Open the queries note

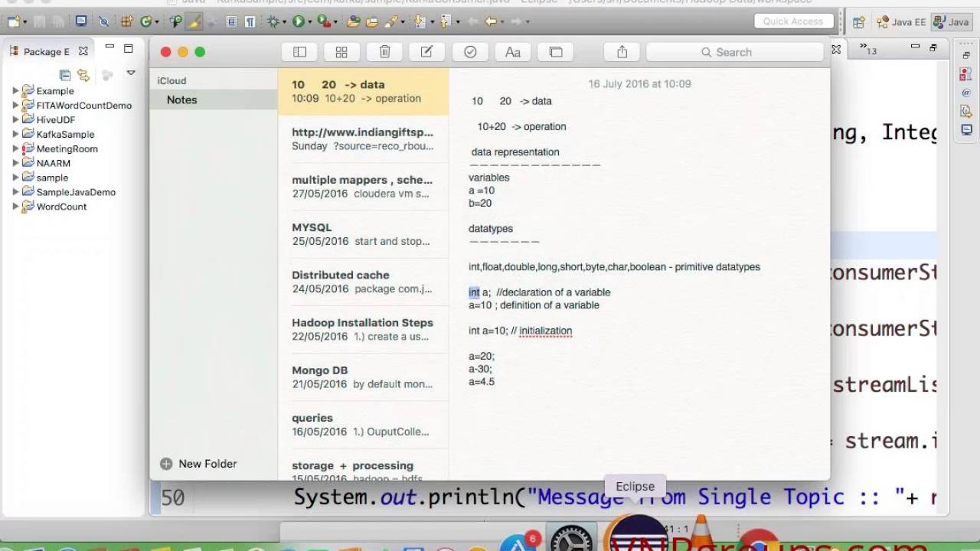[363, 425]
